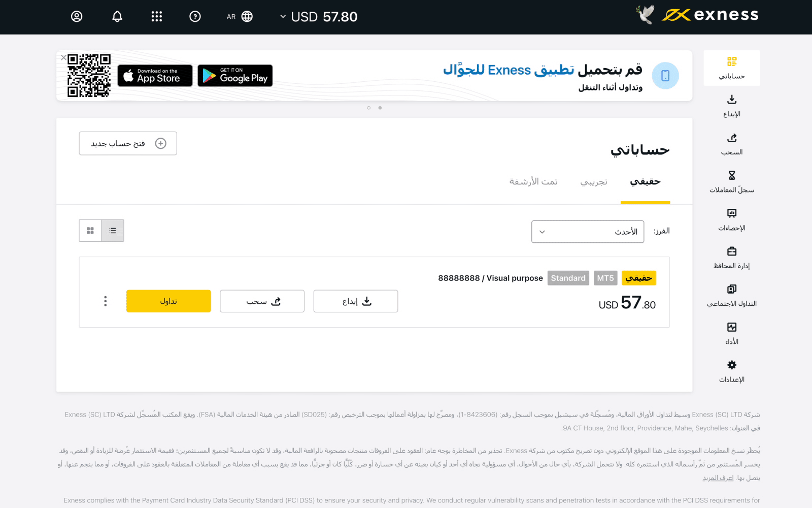Open the الأحدث sort dropdown
Viewport: 812px width, 508px height.
click(588, 232)
